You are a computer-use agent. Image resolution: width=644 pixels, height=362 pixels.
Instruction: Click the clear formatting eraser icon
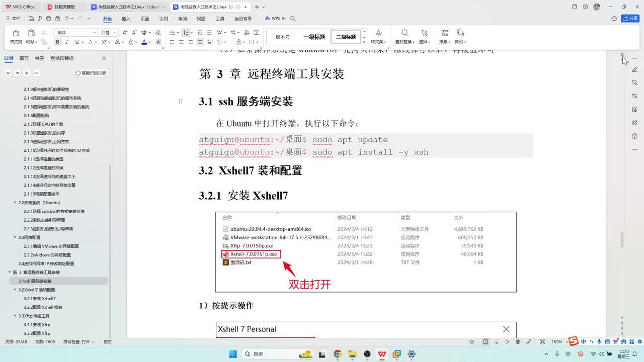[157, 33]
